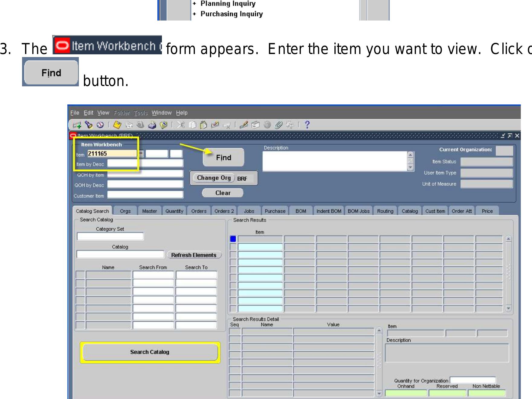Viewport: 532px width, 399px height.
Task: Open the File menu
Action: point(75,113)
